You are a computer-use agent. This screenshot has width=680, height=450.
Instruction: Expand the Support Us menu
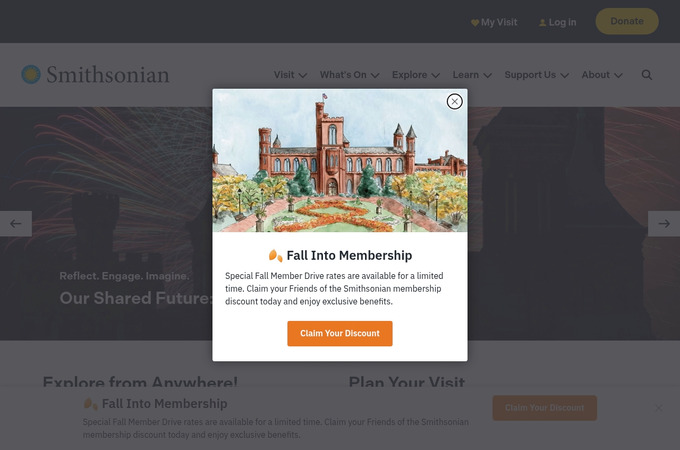(536, 75)
